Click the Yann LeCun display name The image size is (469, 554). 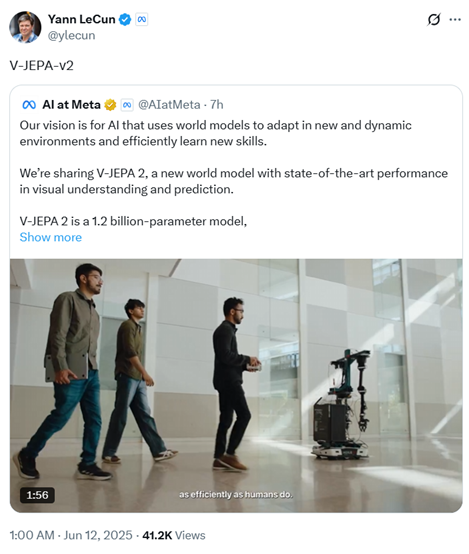coord(81,19)
